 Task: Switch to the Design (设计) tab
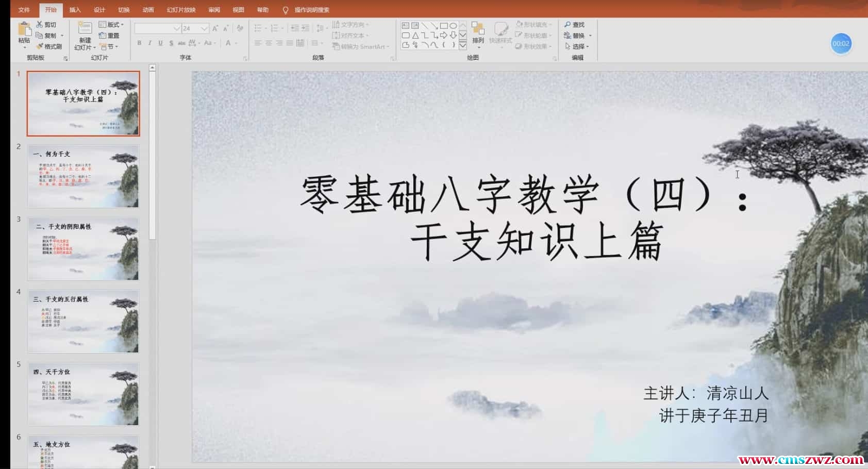pyautogui.click(x=98, y=9)
